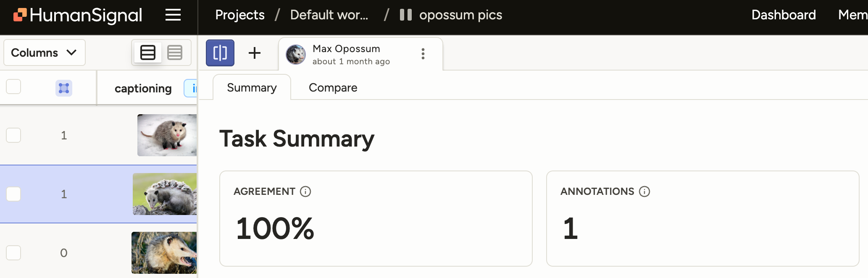Open the hamburger navigation menu
The height and width of the screenshot is (278, 868).
click(173, 15)
